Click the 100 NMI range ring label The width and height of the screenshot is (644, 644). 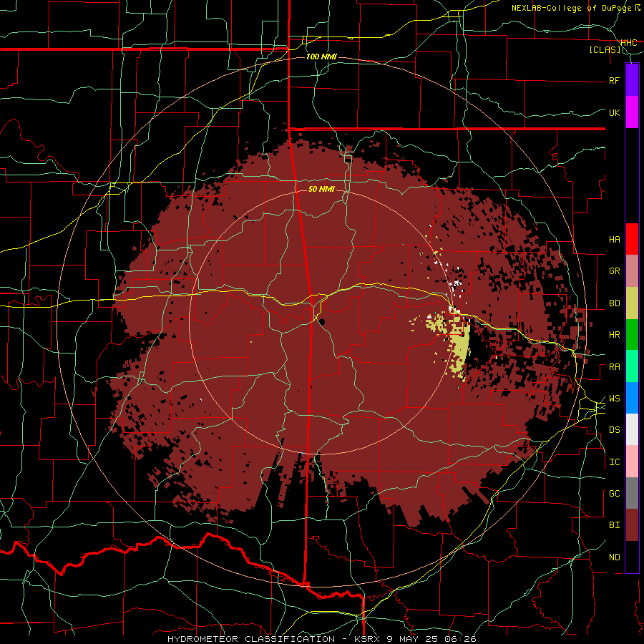(x=321, y=57)
